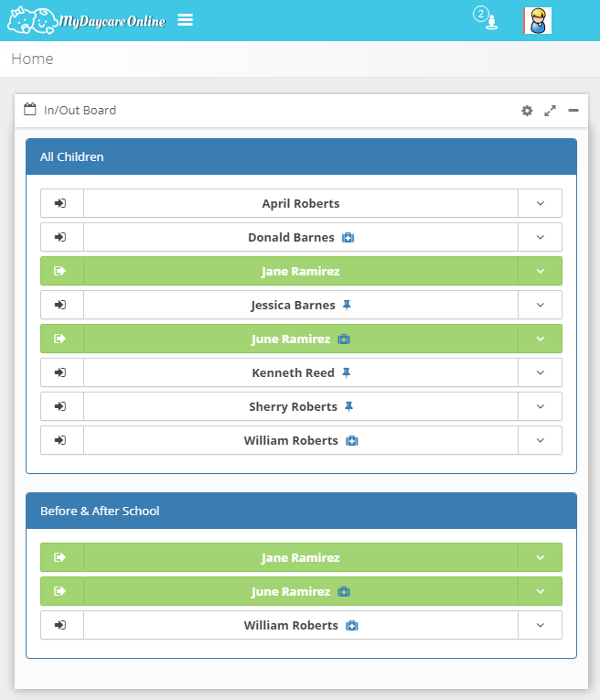Open notifications icon showing 2 alerts
The width and height of the screenshot is (600, 700).
click(487, 19)
